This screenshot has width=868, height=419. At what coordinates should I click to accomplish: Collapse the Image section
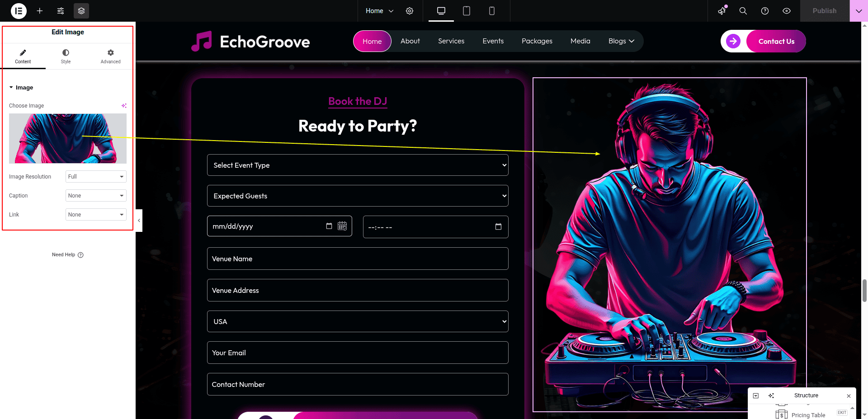21,88
